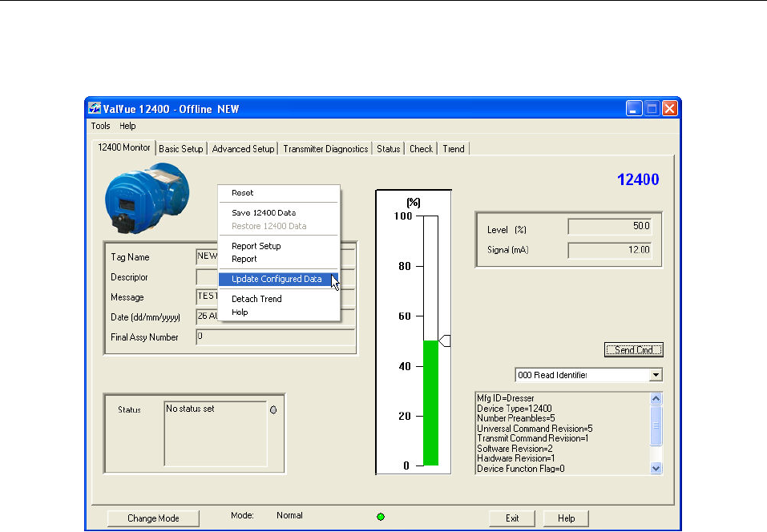Screen dimensions: 767x532
Task: Click Hardware Revision=1 line
Action: [x=516, y=458]
